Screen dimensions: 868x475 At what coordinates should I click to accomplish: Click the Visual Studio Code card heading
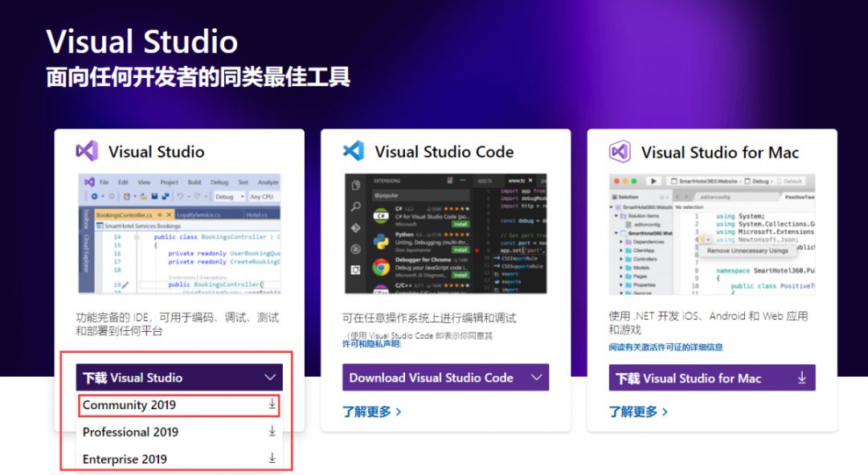444,152
